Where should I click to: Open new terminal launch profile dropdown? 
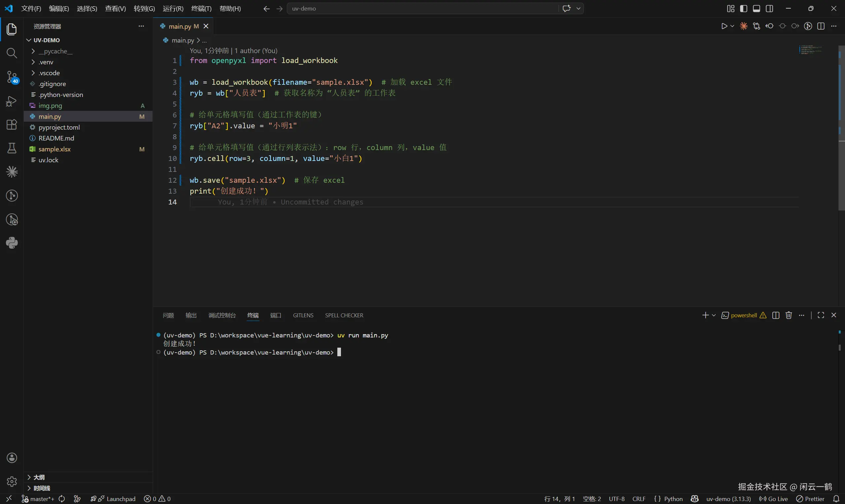(714, 315)
